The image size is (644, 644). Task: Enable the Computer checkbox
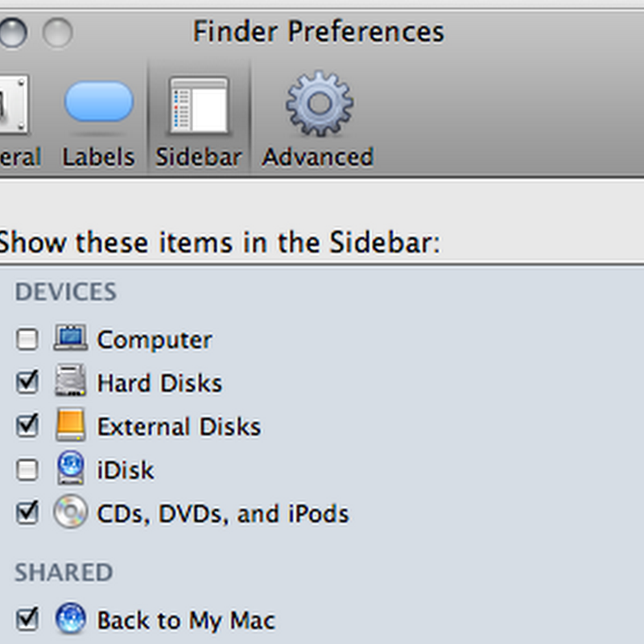coord(27,340)
